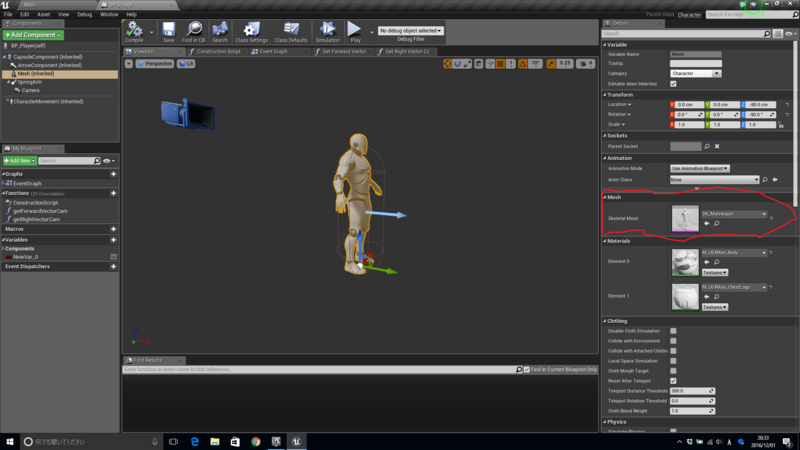Collapse the Transform section
This screenshot has height=450, width=800.
[x=605, y=95]
